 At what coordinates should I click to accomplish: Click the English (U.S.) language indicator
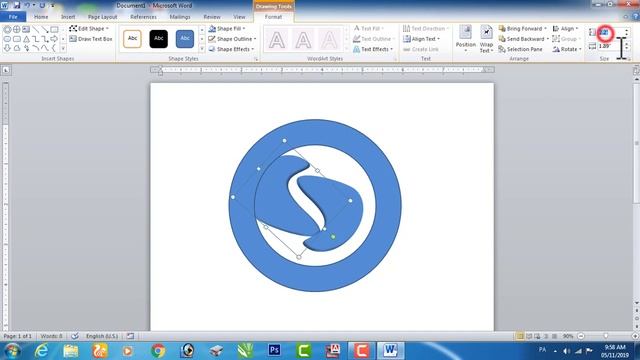(x=102, y=336)
